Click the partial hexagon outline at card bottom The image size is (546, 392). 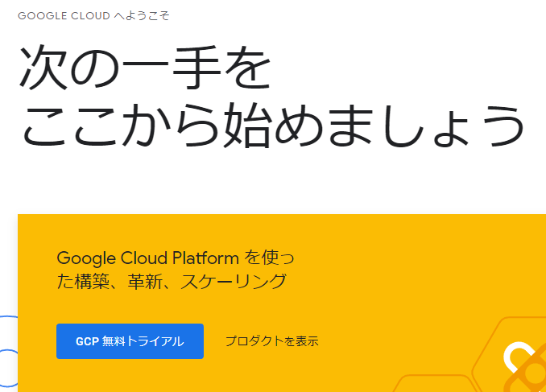(435, 384)
